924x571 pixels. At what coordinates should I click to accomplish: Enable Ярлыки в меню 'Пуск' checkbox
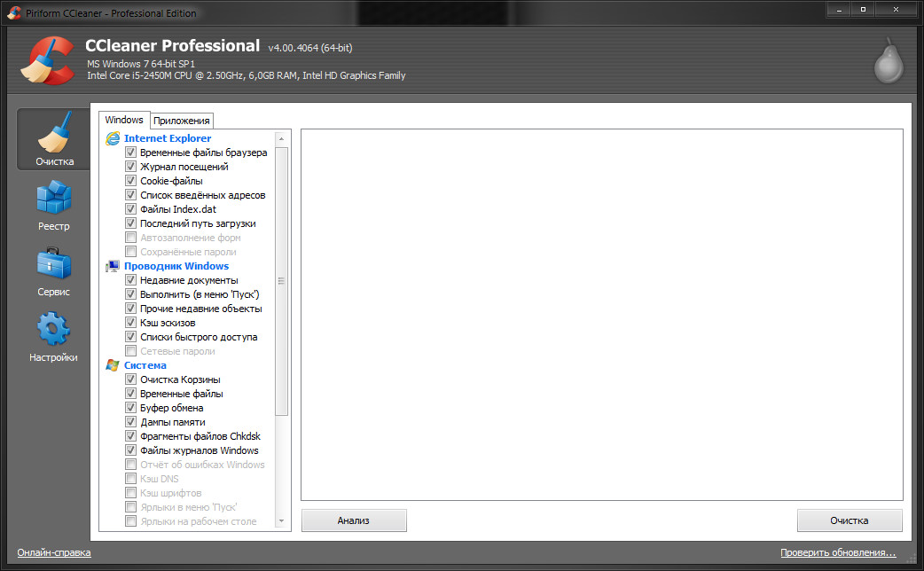click(131, 507)
